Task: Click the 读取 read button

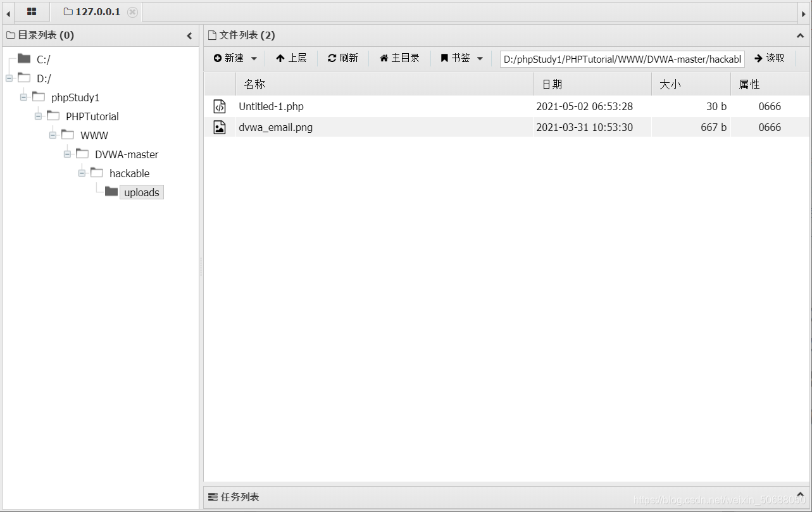Action: 770,58
